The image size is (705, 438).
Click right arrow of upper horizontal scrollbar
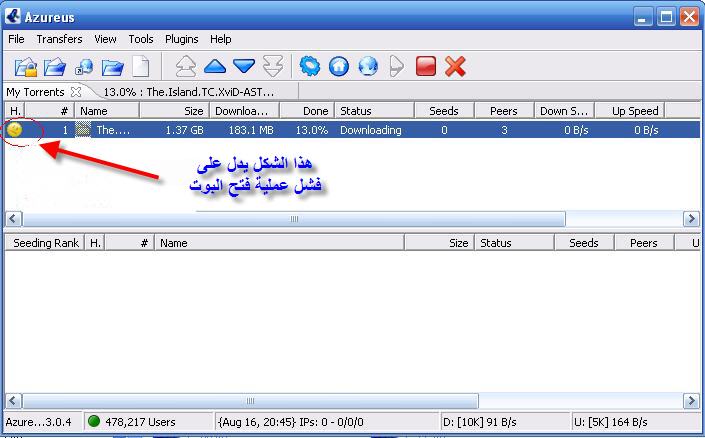[x=691, y=219]
